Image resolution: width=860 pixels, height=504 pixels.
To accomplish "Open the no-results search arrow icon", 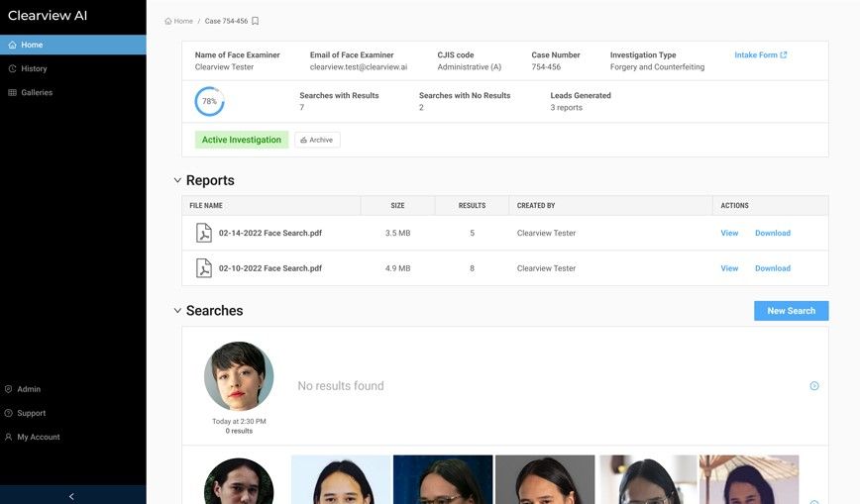I will (x=814, y=386).
